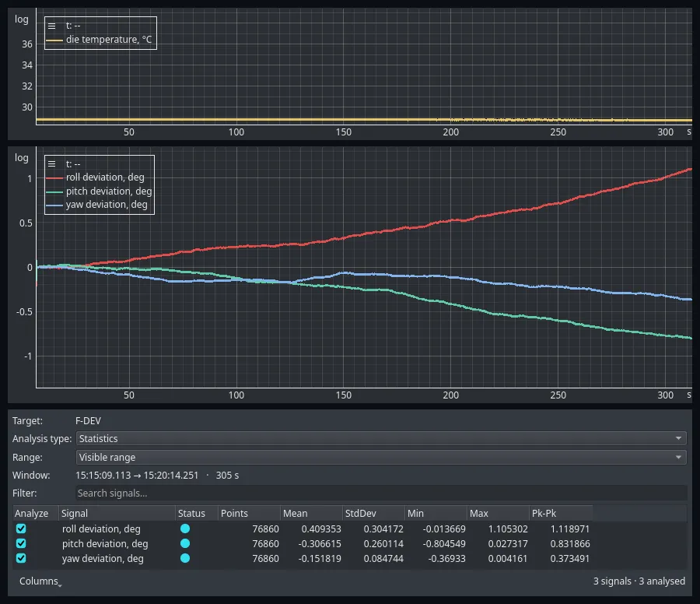Click pitch deviation mean value -0.306615

pyautogui.click(x=320, y=544)
